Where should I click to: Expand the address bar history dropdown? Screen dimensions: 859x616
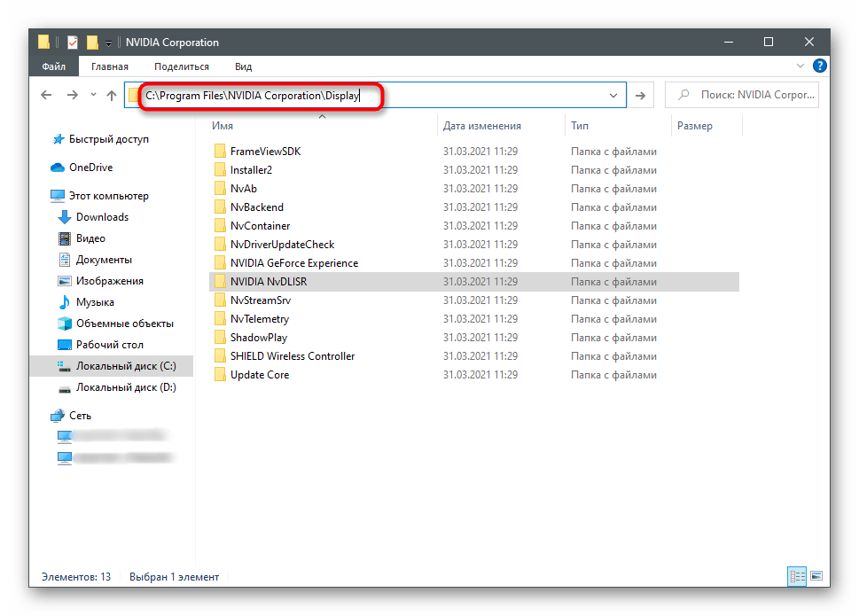coord(613,95)
